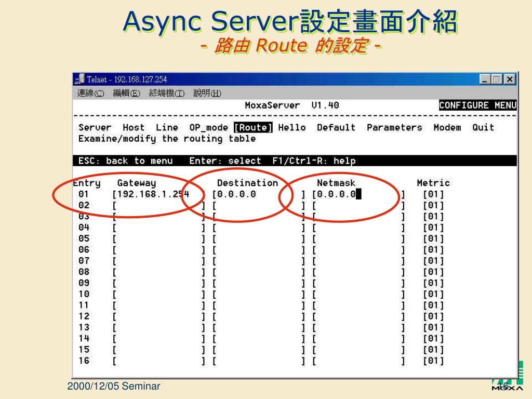Open the 終端機(T) menu
The width and height of the screenshot is (532, 399).
pyautogui.click(x=167, y=93)
